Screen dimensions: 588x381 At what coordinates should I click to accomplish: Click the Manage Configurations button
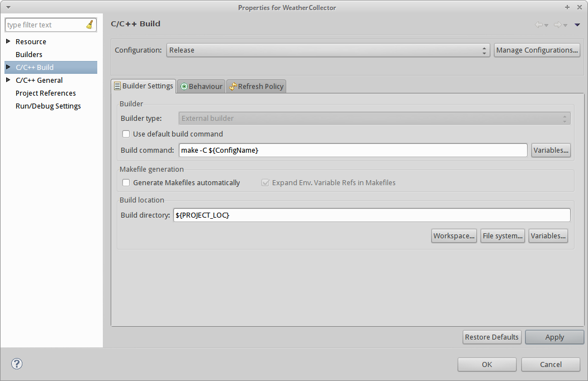[537, 50]
